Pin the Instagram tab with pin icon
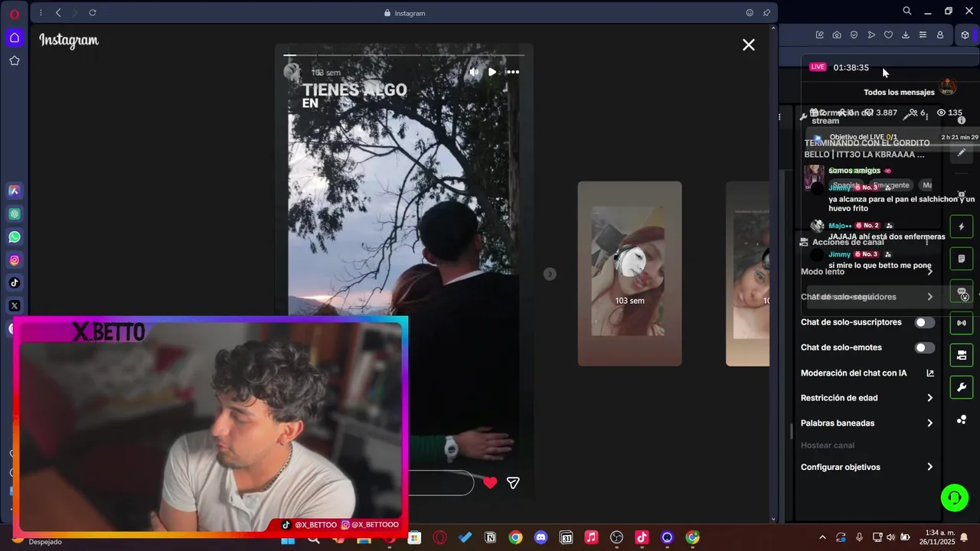Screen dimensions: 980x551 point(766,13)
